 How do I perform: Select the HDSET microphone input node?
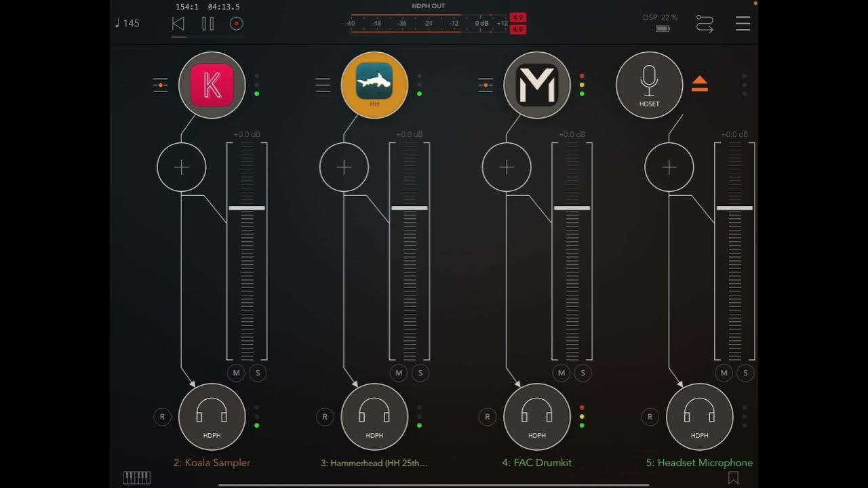[649, 85]
